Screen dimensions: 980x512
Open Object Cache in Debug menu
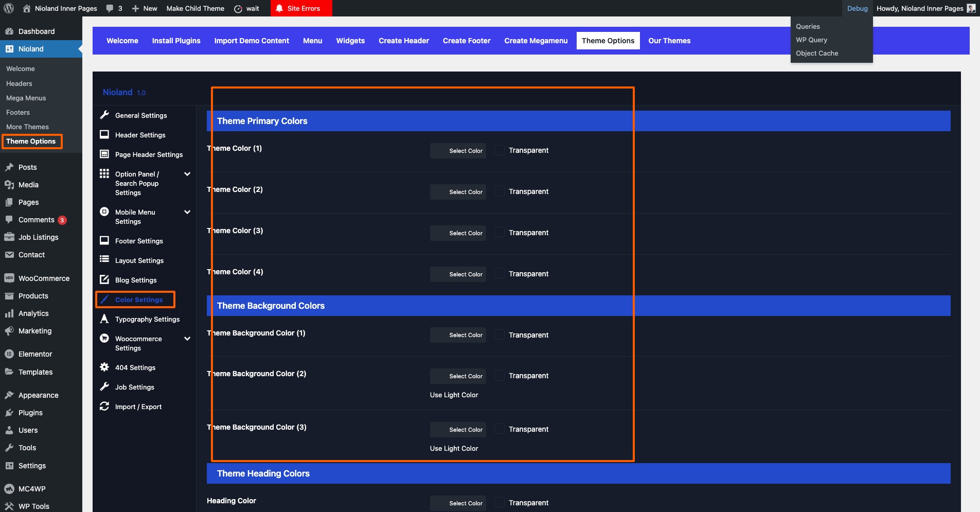pos(817,53)
